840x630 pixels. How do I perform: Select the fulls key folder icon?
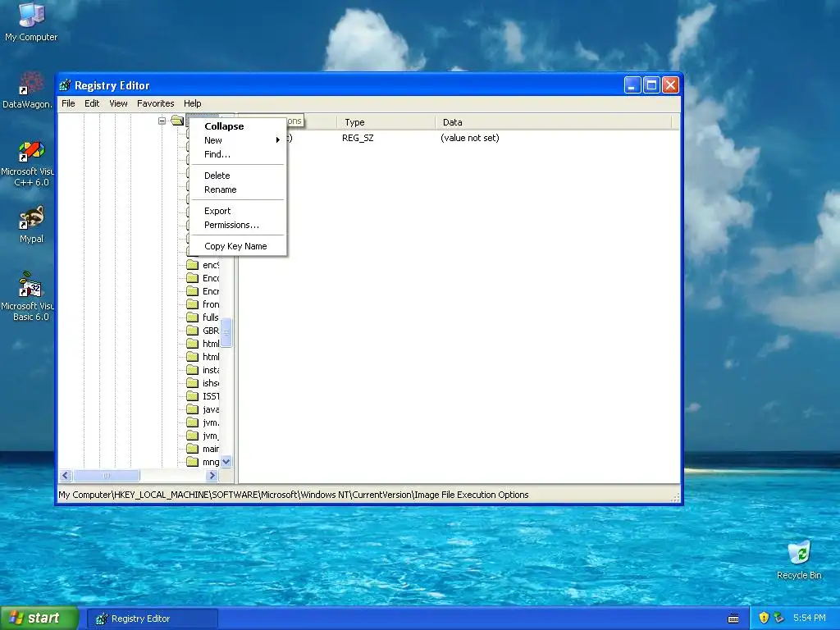point(192,317)
